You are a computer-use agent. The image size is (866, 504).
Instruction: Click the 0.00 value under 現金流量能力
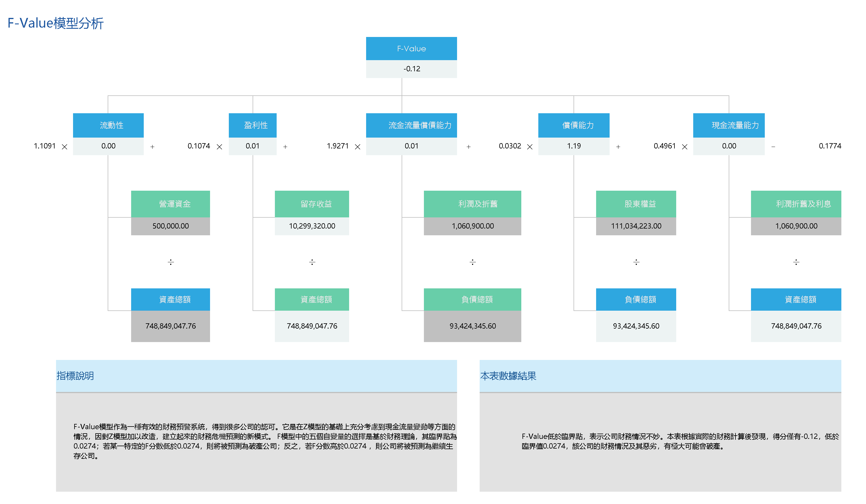pos(729,146)
